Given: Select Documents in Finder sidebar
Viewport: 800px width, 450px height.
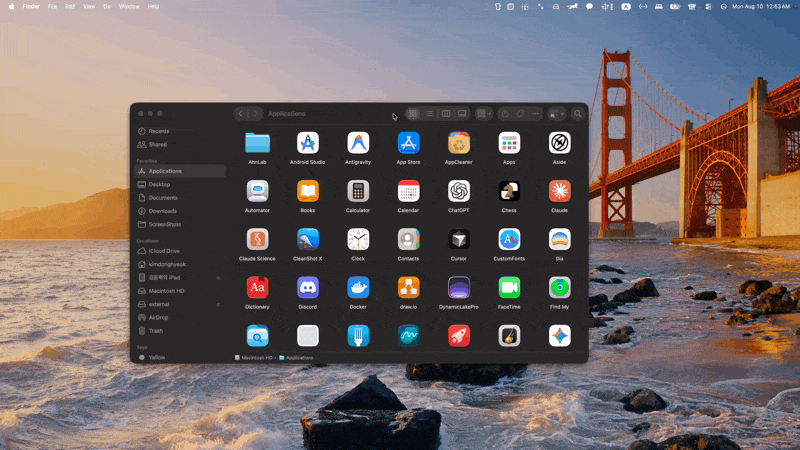Looking at the screenshot, I should tap(180, 197).
